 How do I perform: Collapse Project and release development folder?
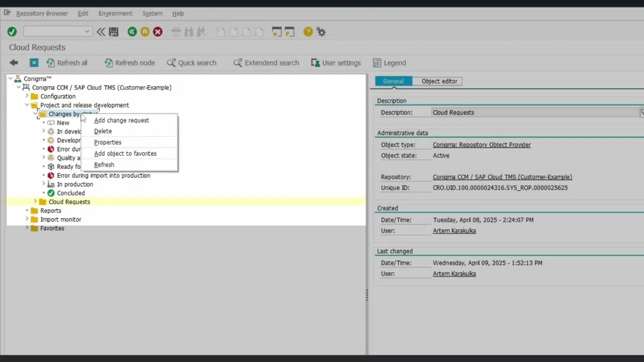(x=27, y=105)
